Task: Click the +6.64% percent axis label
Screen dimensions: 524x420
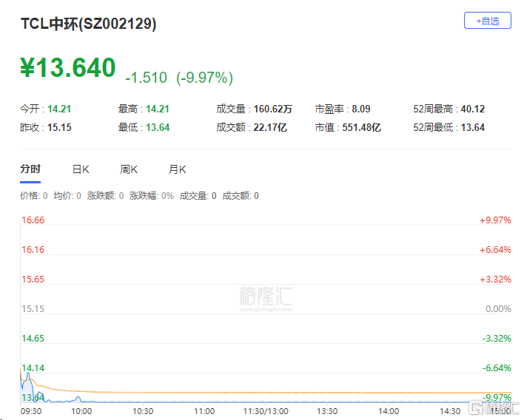Action: (x=495, y=250)
